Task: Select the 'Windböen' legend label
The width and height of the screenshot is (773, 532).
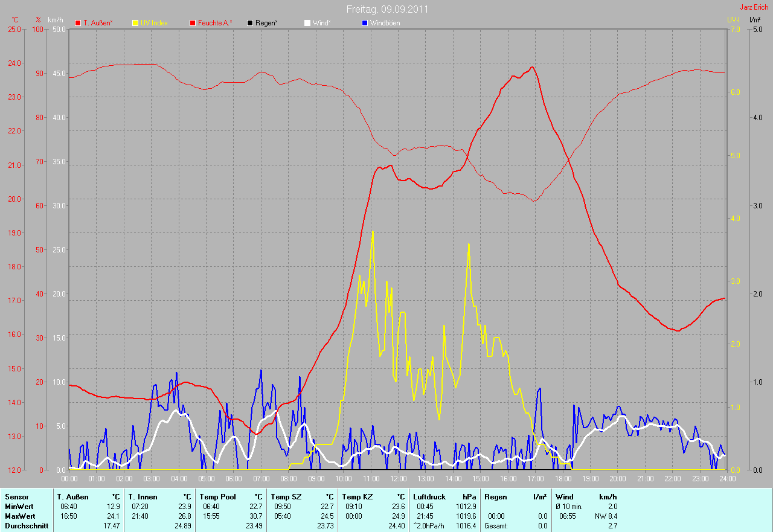Action: pyautogui.click(x=385, y=23)
